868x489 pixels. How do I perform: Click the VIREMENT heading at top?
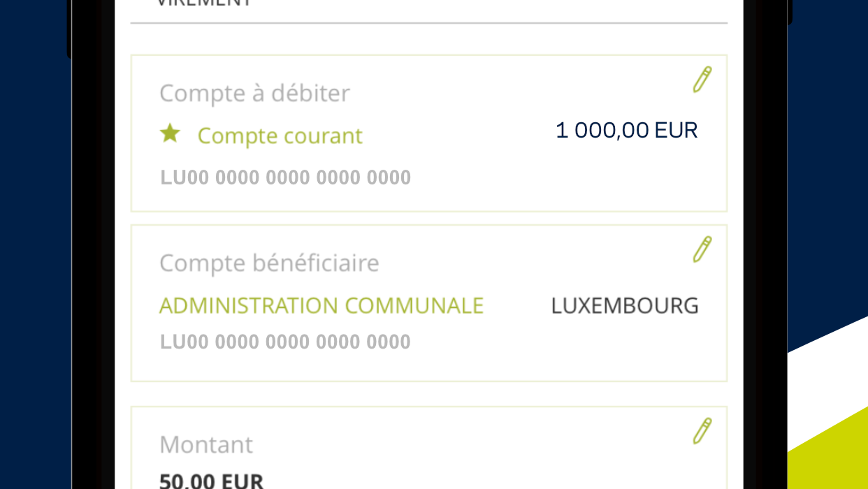pos(204,3)
